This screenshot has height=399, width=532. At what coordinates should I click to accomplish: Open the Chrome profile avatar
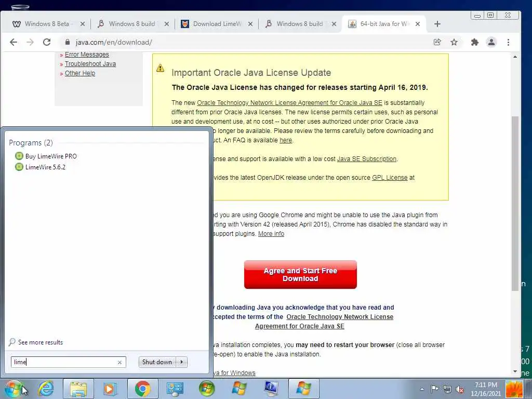pyautogui.click(x=491, y=42)
